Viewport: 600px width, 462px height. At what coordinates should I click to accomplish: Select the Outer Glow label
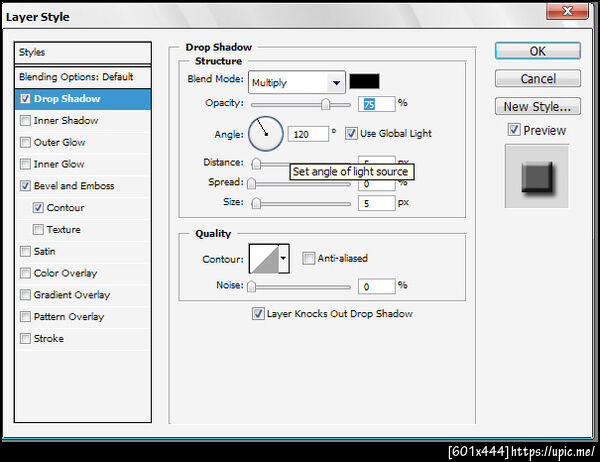(59, 142)
